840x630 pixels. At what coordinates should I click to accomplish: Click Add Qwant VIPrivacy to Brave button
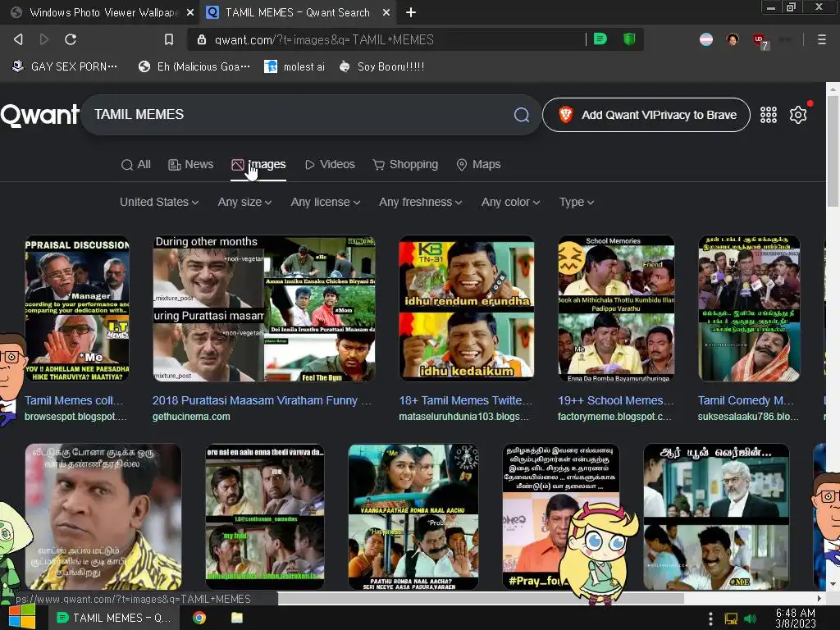tap(646, 115)
